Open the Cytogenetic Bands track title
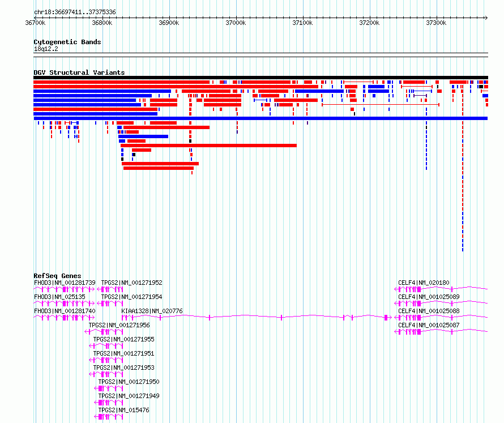The image size is (504, 423). pyautogui.click(x=67, y=42)
